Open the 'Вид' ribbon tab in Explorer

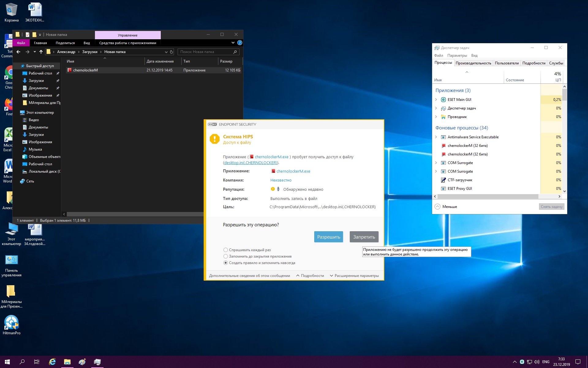click(87, 43)
